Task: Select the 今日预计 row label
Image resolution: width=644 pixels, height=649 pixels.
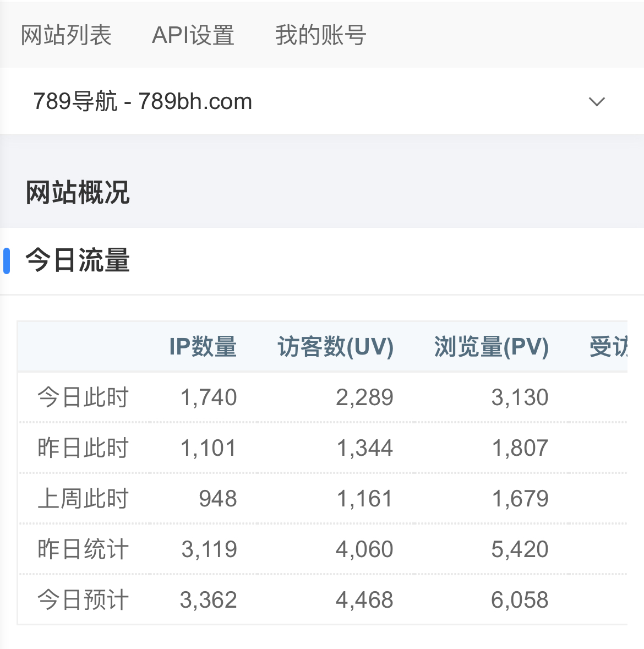Action: pos(83,600)
